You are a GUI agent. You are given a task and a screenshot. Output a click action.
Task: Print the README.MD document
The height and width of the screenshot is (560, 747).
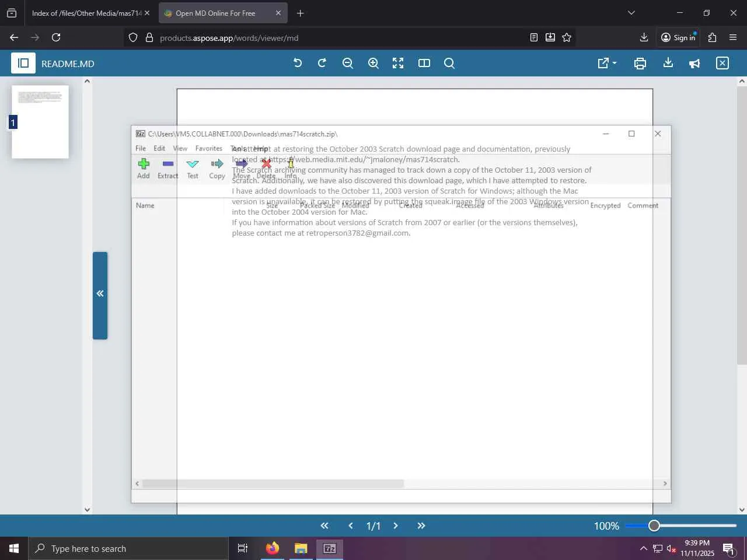point(640,63)
